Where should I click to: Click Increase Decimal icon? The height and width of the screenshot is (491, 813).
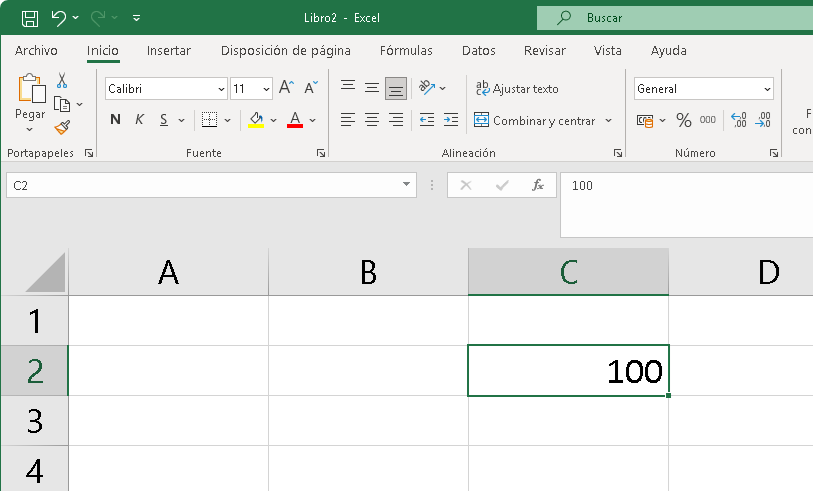[x=738, y=120]
